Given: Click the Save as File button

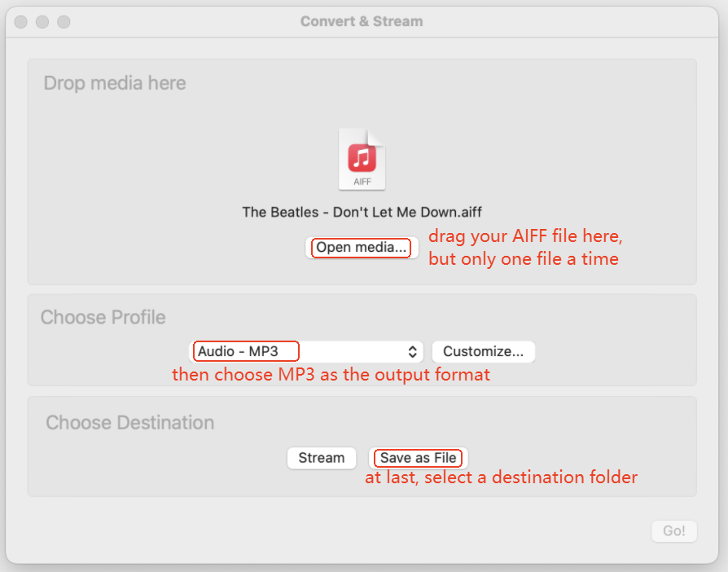Looking at the screenshot, I should pyautogui.click(x=419, y=458).
